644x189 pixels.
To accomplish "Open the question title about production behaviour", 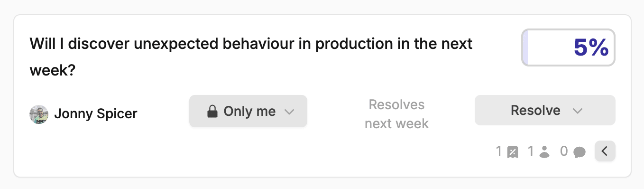I will click(x=251, y=57).
